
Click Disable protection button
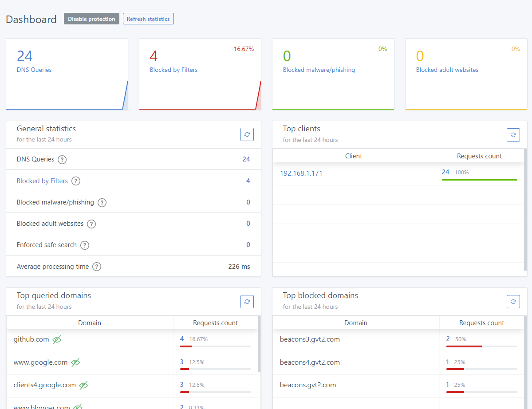[x=91, y=19]
